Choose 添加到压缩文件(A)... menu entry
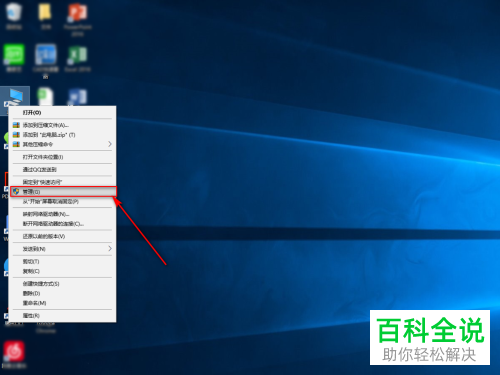 [62, 125]
